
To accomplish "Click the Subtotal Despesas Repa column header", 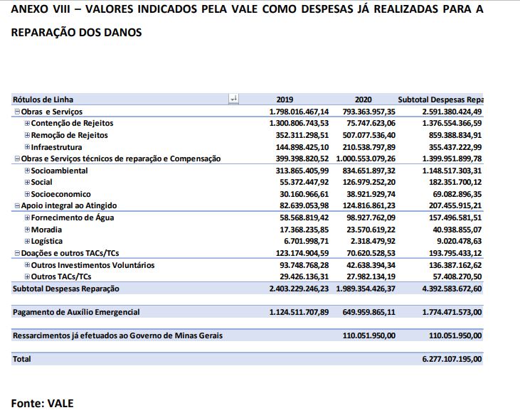I will [440, 99].
